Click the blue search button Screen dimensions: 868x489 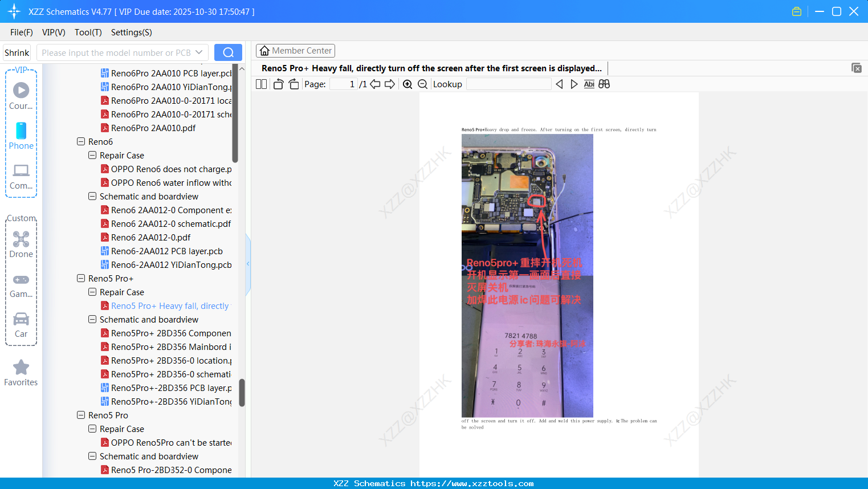click(x=228, y=52)
